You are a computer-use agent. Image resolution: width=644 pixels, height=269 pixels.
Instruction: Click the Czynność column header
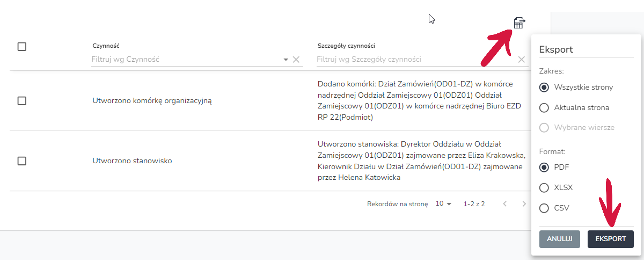106,46
